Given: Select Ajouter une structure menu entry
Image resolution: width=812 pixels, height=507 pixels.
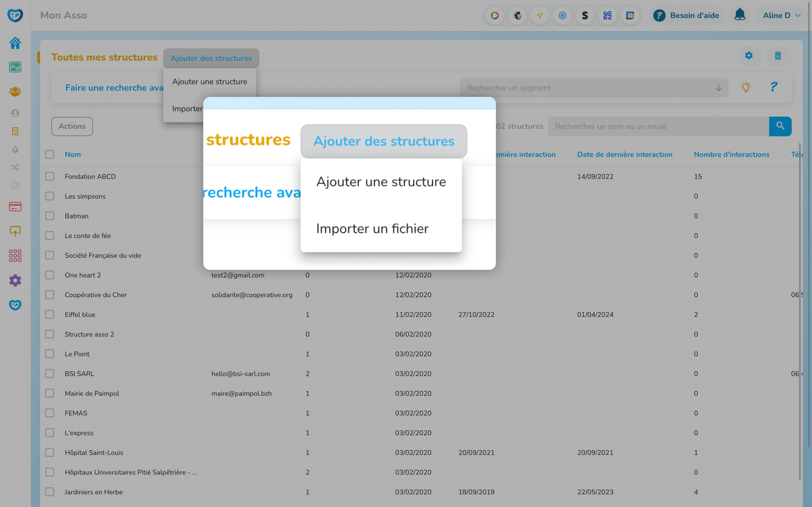Looking at the screenshot, I should click(209, 81).
